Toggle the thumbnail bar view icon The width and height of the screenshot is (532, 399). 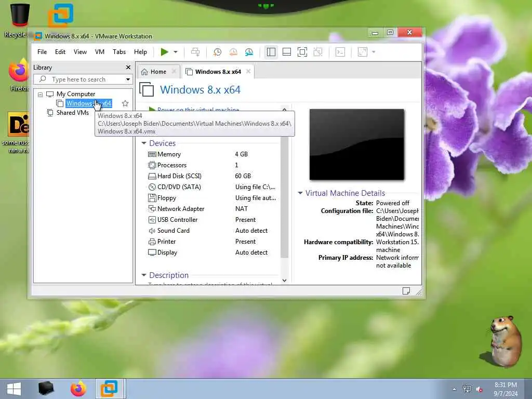click(287, 52)
